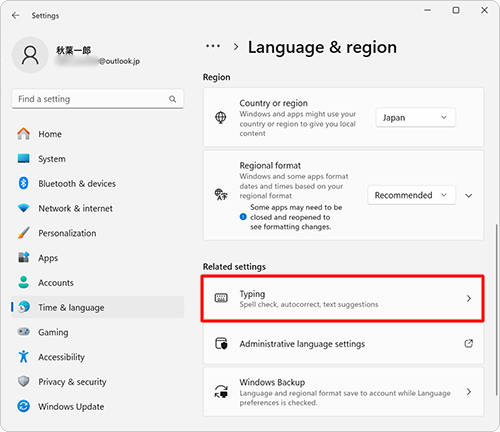Open Gaming settings
This screenshot has width=500, height=432.
point(97,332)
